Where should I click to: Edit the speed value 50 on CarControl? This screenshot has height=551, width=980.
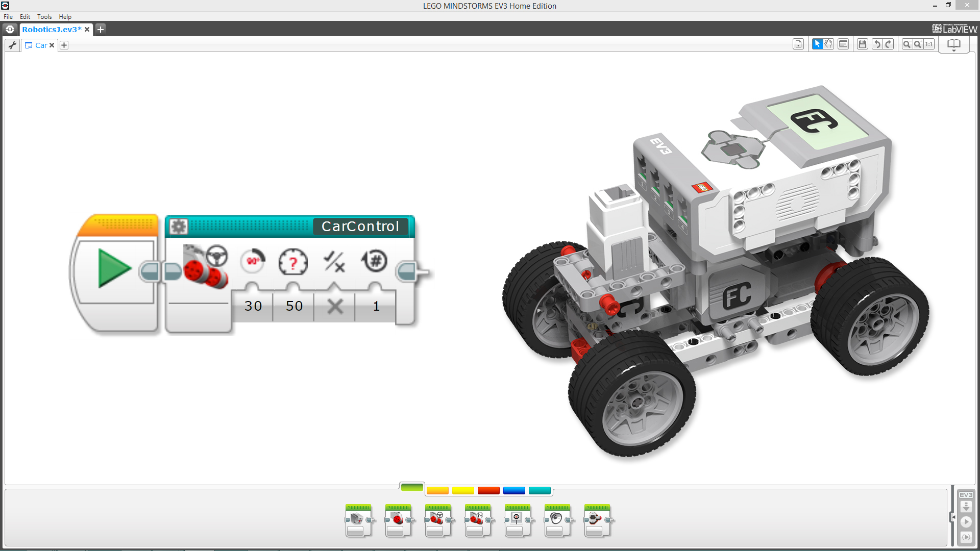coord(293,306)
